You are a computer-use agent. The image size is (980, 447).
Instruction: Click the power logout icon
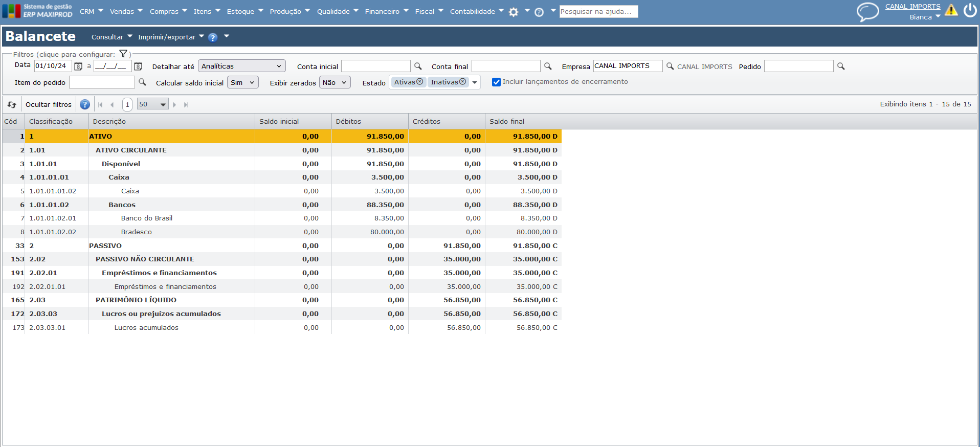pyautogui.click(x=970, y=10)
